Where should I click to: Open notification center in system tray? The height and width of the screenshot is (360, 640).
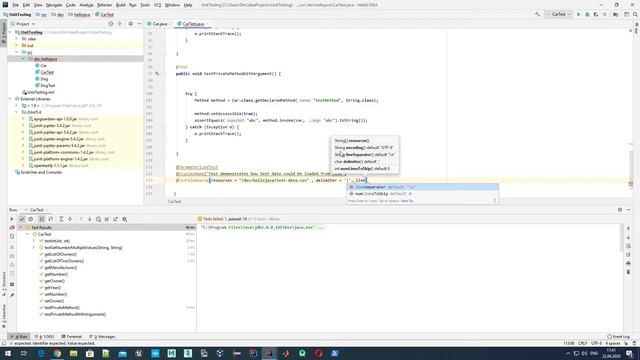point(629,353)
